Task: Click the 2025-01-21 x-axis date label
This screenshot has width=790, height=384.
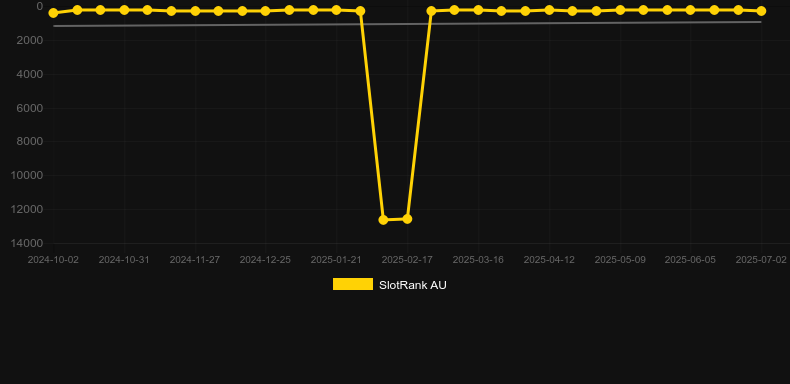Action: click(336, 260)
